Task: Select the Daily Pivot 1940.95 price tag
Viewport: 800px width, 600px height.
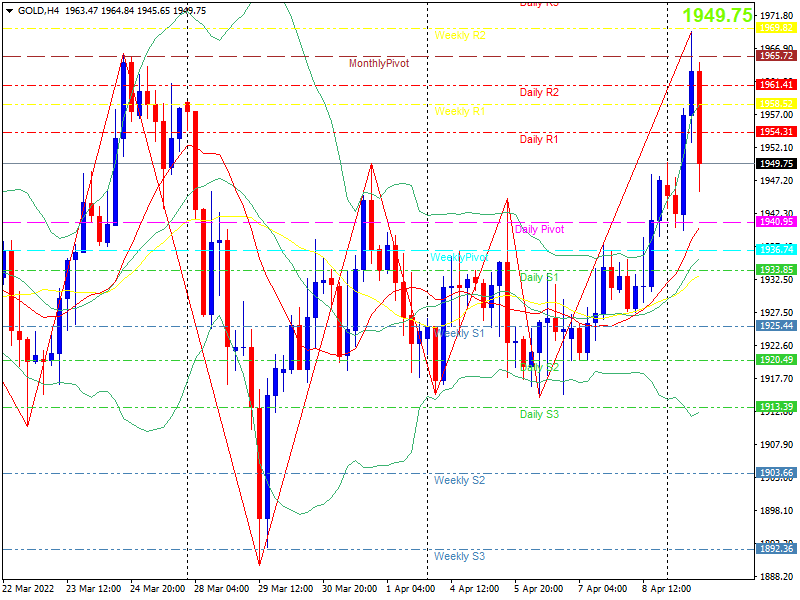Action: 776,221
